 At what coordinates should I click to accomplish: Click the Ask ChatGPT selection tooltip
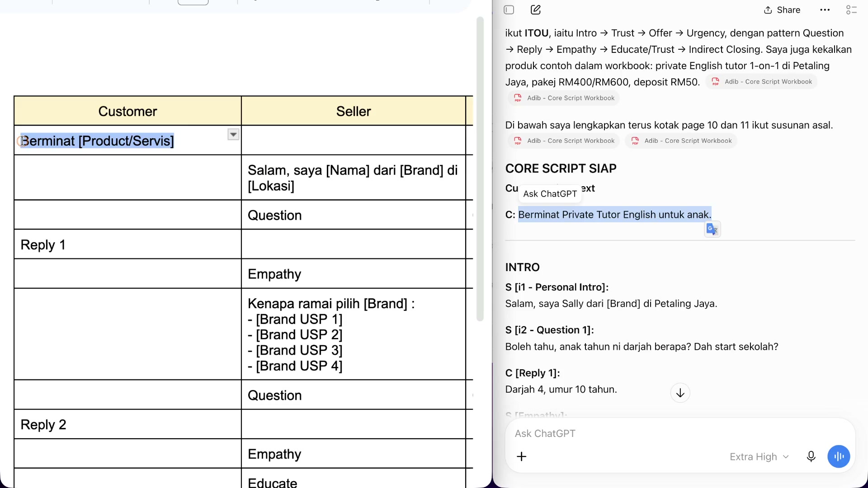[550, 194]
